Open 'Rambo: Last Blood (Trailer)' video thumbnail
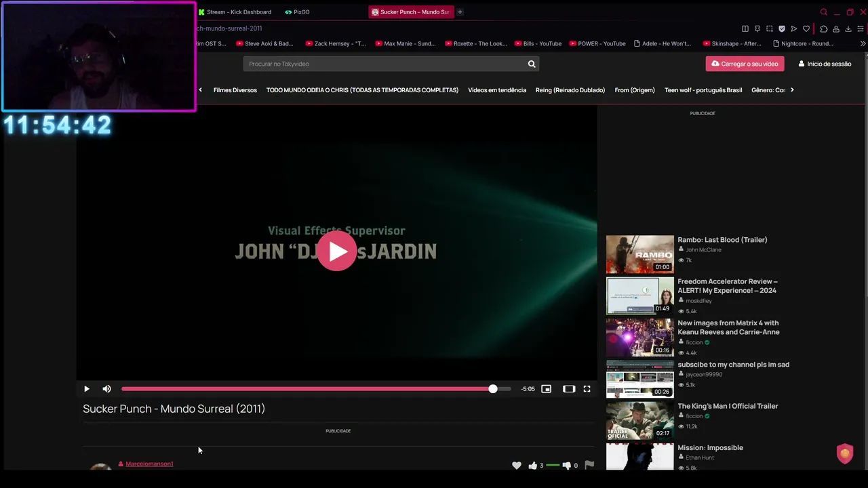868x488 pixels. [640, 254]
